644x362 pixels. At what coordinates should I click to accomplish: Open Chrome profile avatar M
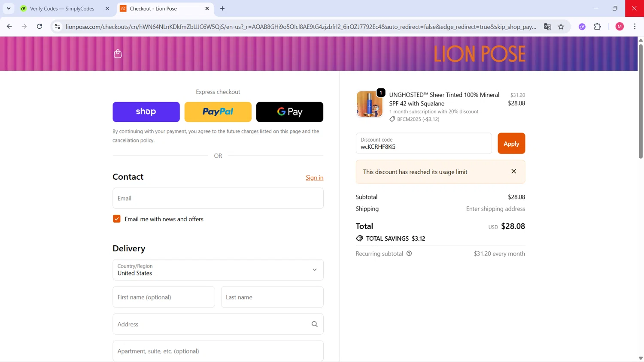pos(620,27)
